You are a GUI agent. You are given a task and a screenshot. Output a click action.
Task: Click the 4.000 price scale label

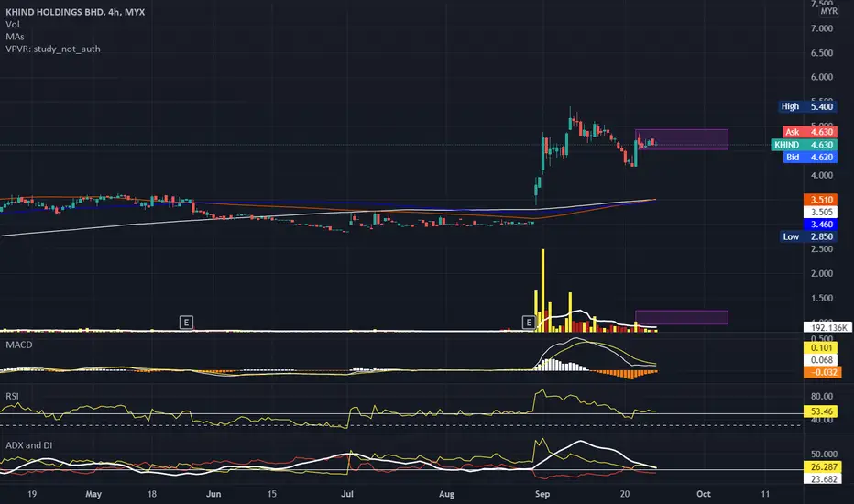pyautogui.click(x=821, y=175)
